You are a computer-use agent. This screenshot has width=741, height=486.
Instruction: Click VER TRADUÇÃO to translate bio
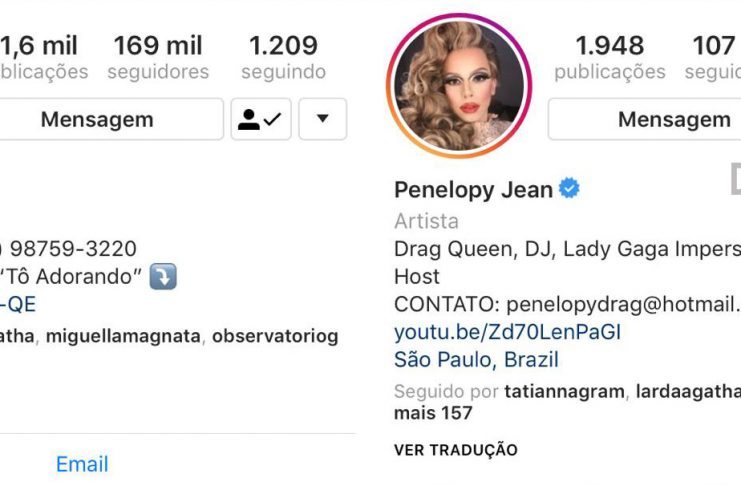coord(456,450)
